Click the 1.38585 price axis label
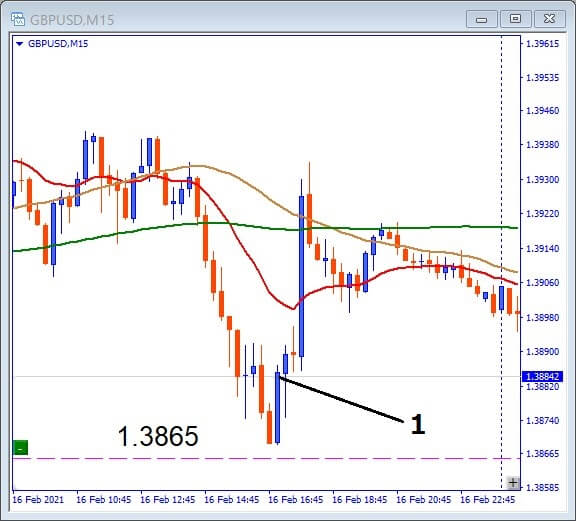The image size is (576, 521). pyautogui.click(x=543, y=488)
